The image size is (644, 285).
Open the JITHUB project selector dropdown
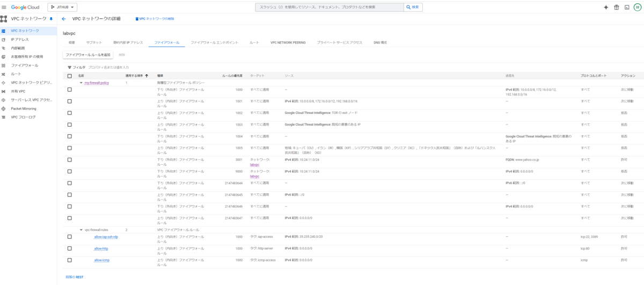click(63, 7)
